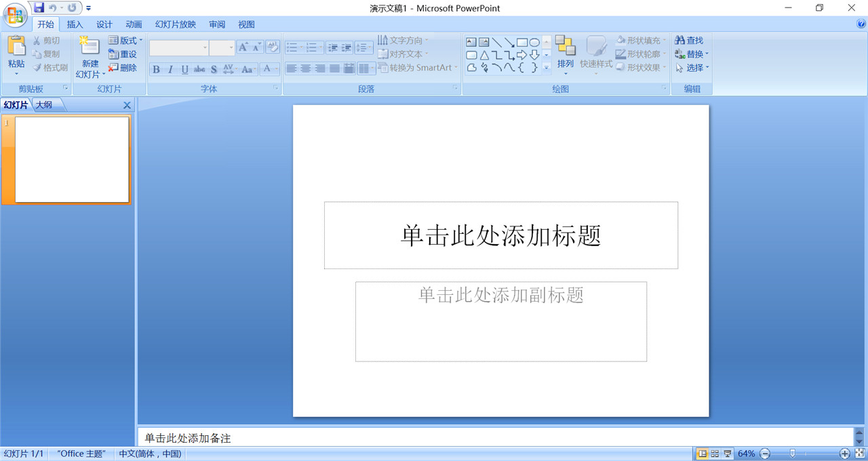Screen dimensions: 868x461
Task: Open Text Direction (文字方向) dropdown
Action: [x=403, y=41]
